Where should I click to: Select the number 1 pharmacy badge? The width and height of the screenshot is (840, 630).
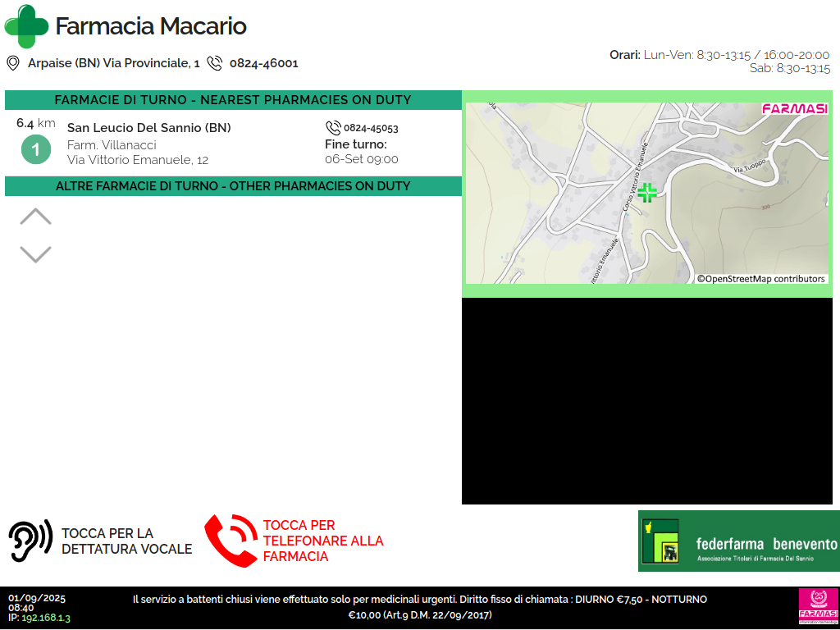tap(35, 151)
